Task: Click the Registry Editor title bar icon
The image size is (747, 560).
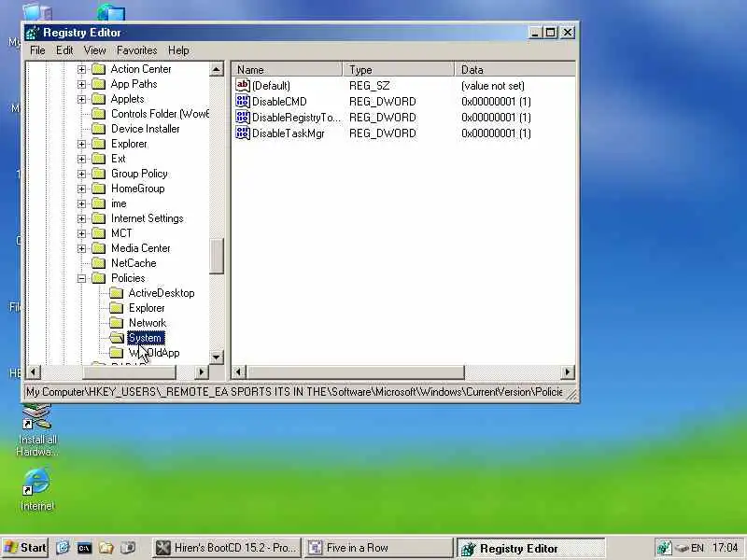Action: coord(33,33)
